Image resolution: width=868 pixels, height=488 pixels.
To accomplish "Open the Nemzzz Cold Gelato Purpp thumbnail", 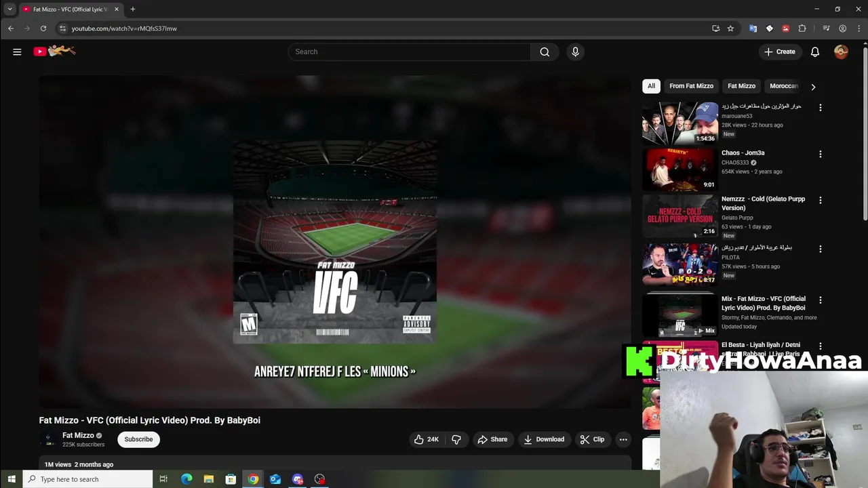I will click(679, 216).
